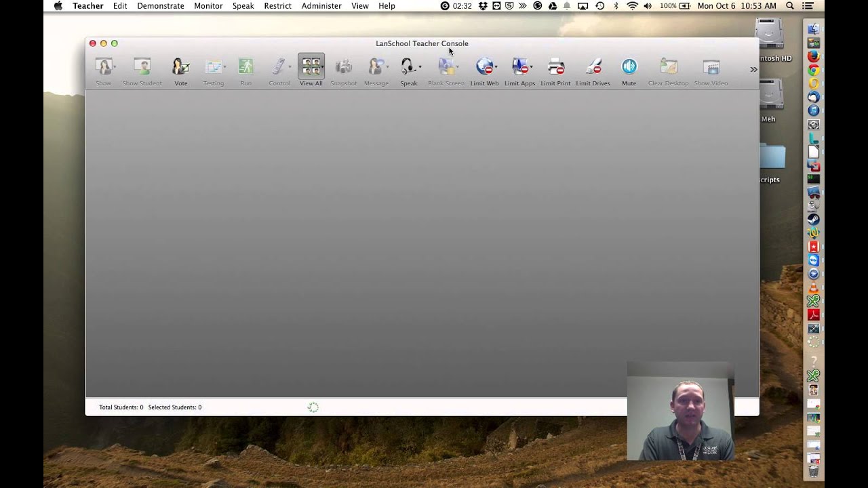
Task: Click the Bluetooth menu bar icon
Action: coord(616,5)
